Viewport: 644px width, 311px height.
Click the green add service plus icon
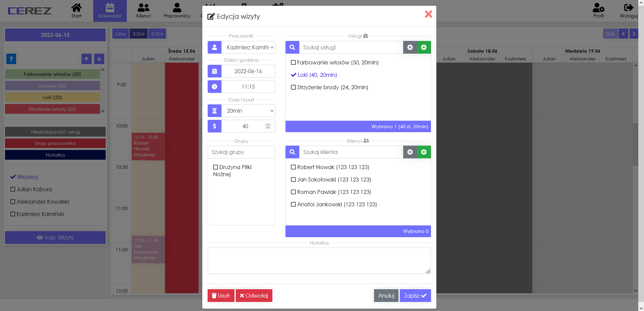point(424,47)
